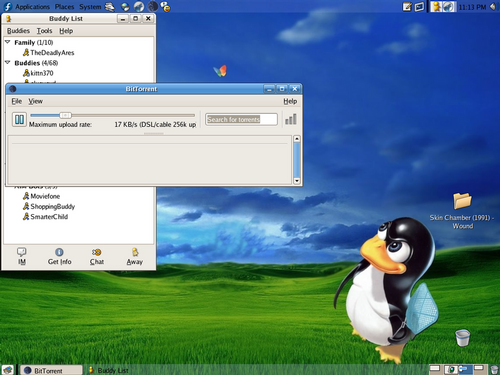Select buddy TheDeadlyAres
The width and height of the screenshot is (500, 375).
click(48, 53)
